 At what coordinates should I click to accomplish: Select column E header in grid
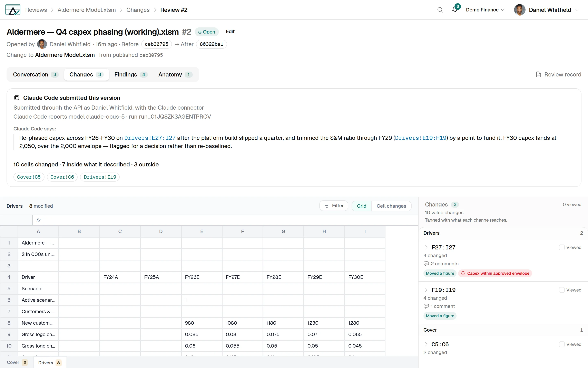click(x=202, y=231)
